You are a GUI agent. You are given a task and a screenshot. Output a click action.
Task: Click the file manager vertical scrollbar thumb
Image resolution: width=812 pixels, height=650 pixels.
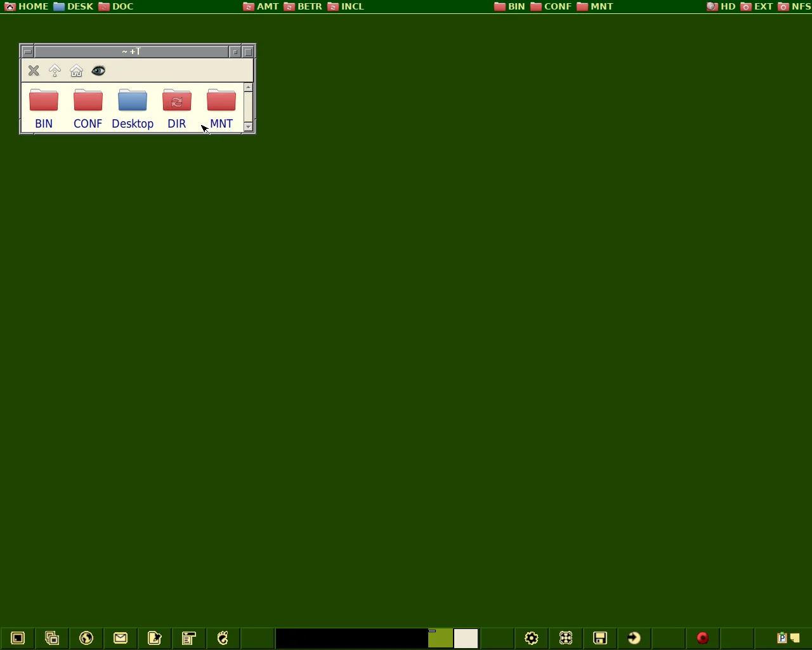click(249, 107)
